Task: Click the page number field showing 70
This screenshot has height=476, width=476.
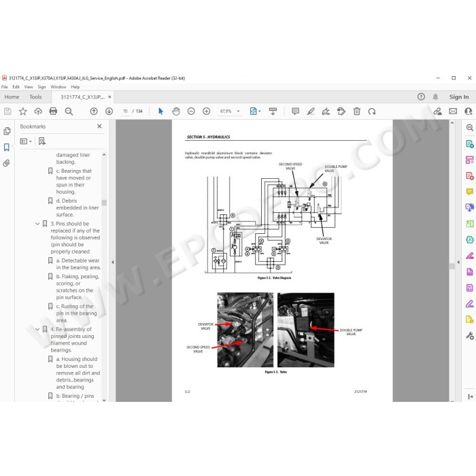Action: (x=125, y=112)
